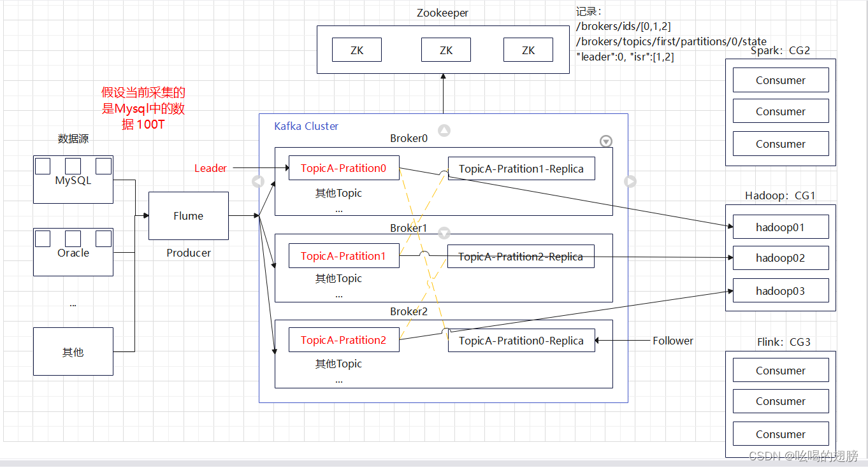Viewport: 868px width, 468px height.
Task: Select the Follower label
Action: coord(673,341)
